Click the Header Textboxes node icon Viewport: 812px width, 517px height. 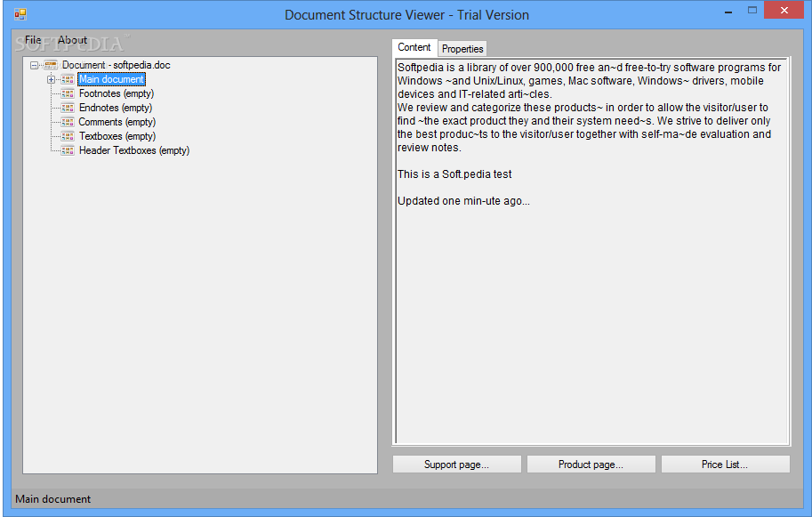pyautogui.click(x=68, y=150)
